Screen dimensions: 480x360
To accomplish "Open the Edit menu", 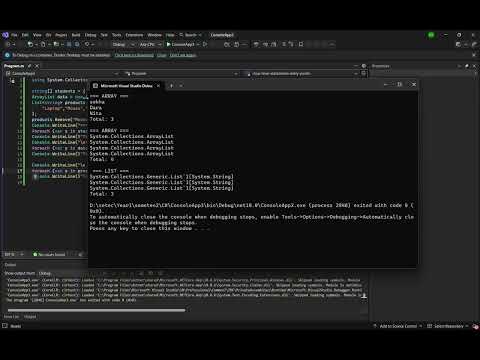I will (25, 35).
